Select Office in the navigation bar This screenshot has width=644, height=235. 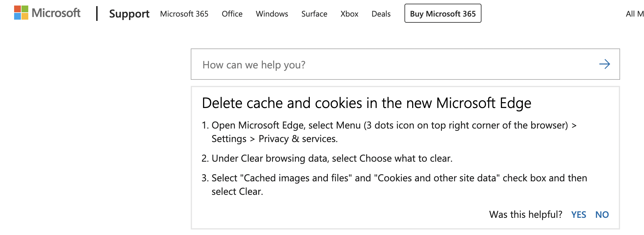pyautogui.click(x=232, y=14)
